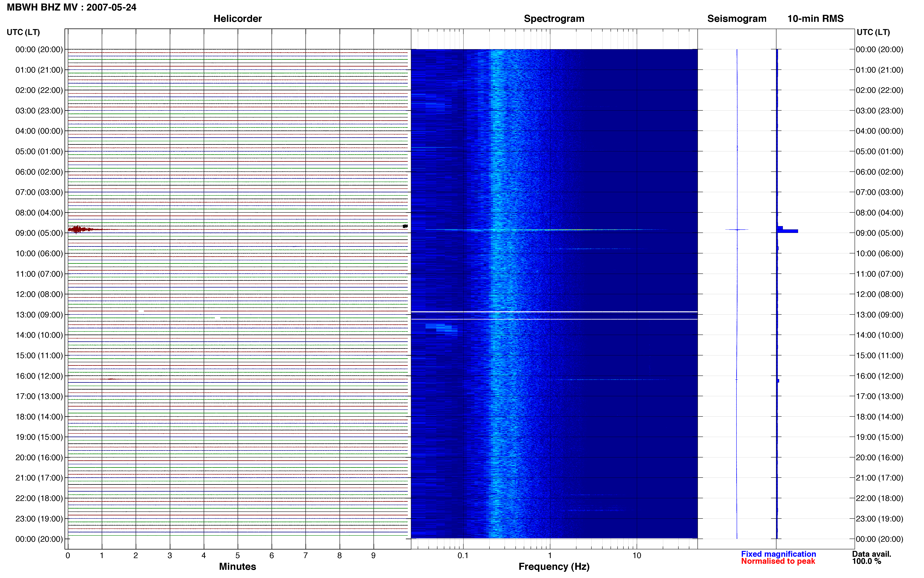Click the '23:00 (19:00)' label on the helicorder axis
Image resolution: width=924 pixels, height=578 pixels.
click(x=39, y=519)
